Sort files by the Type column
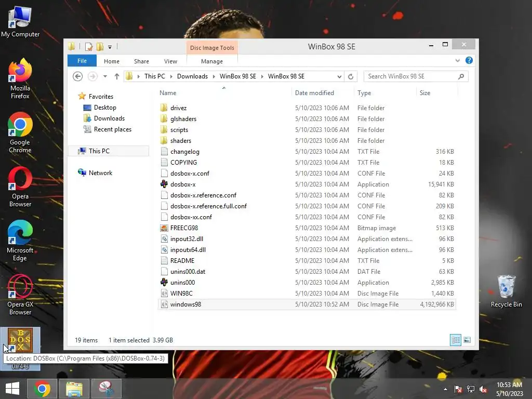The width and height of the screenshot is (532, 399). coord(385,92)
